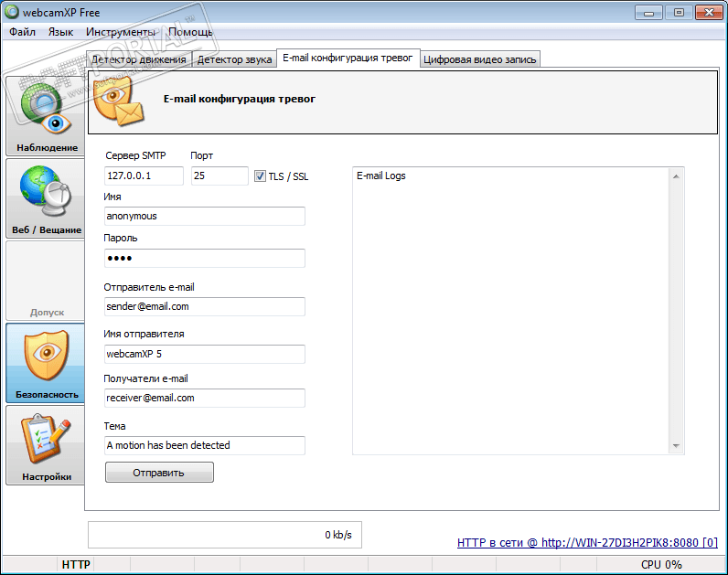Open the Язык menu
This screenshot has width=728, height=575.
pyautogui.click(x=61, y=32)
